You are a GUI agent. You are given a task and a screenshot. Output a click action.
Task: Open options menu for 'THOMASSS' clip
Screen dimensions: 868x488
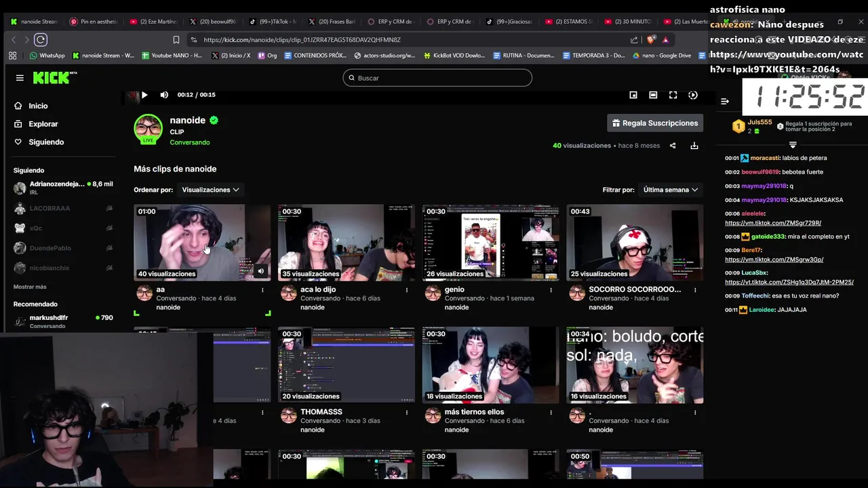[x=407, y=412]
